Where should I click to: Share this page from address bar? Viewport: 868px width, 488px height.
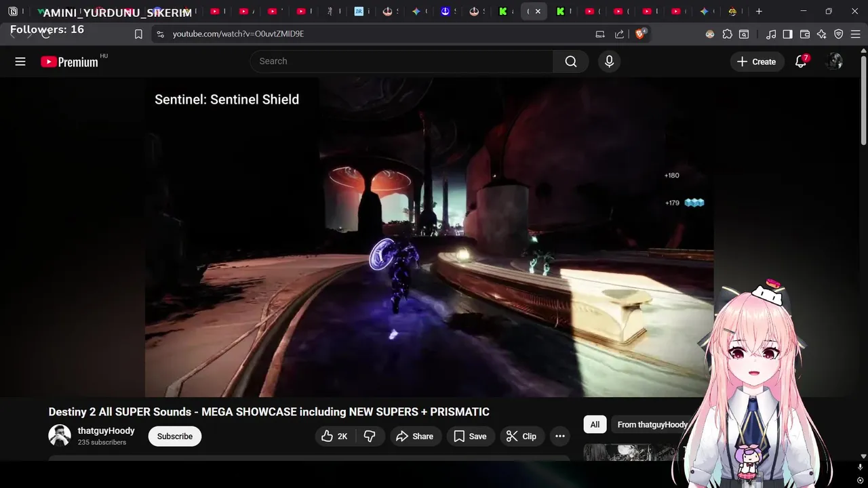coord(619,34)
